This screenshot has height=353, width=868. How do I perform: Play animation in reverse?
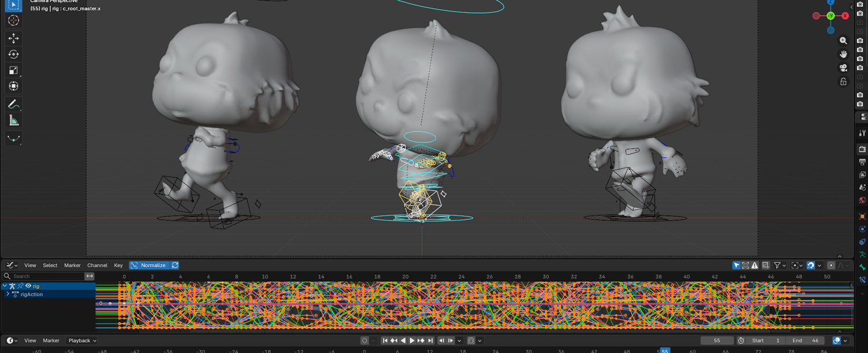[x=403, y=341]
